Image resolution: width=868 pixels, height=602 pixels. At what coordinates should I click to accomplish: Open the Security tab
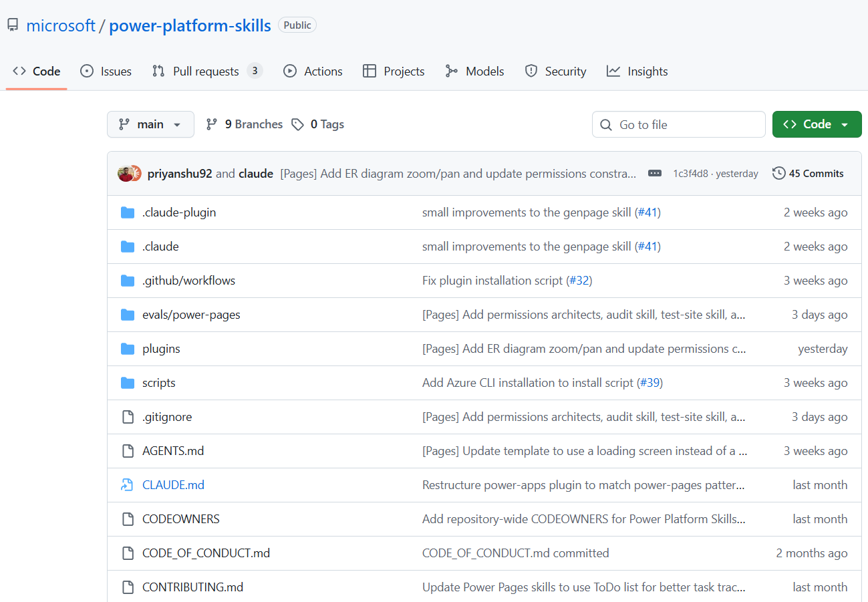click(556, 71)
